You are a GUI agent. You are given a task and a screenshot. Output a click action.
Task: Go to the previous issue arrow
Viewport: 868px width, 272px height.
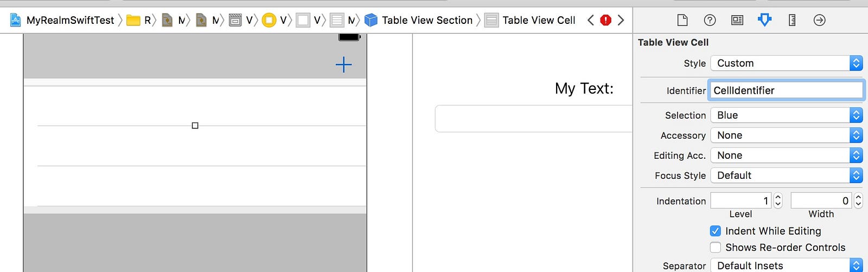click(x=591, y=20)
